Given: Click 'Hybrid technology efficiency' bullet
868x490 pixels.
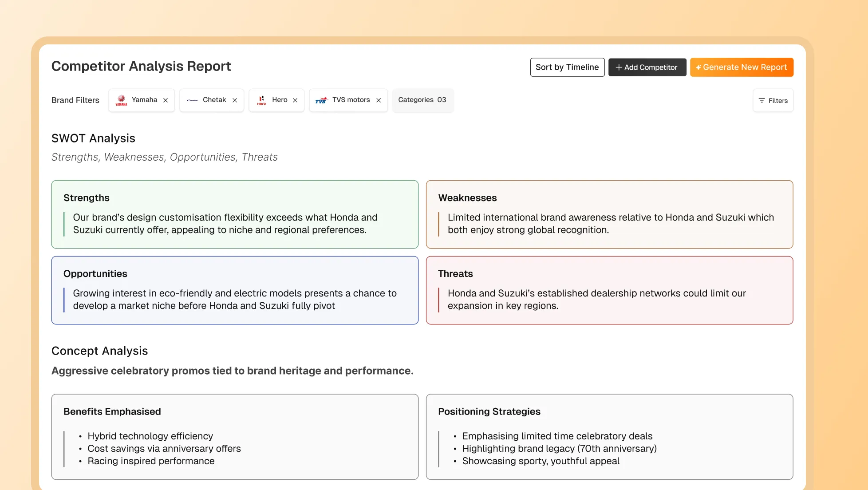Looking at the screenshot, I should point(150,436).
